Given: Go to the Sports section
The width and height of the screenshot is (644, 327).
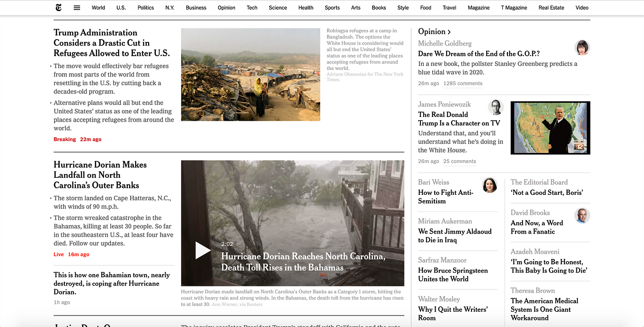Looking at the screenshot, I should [332, 8].
